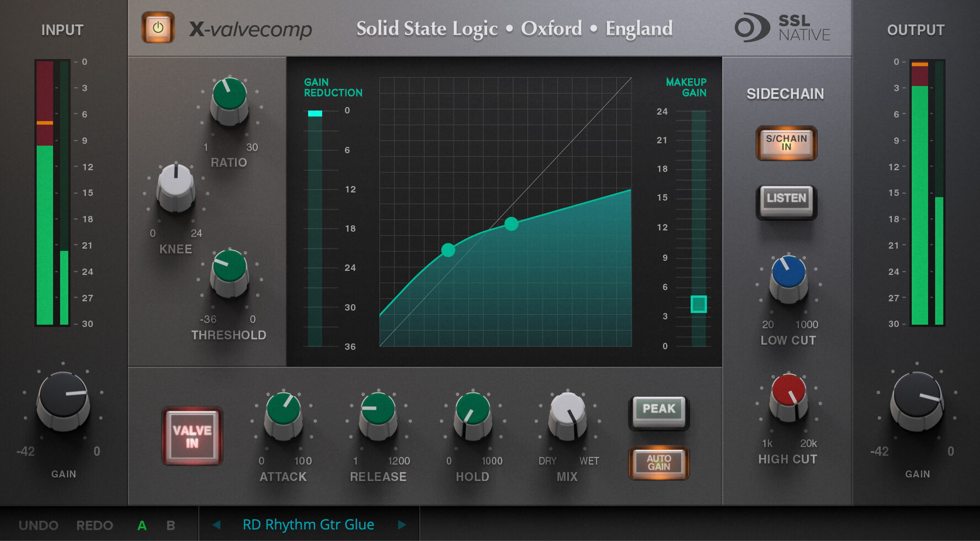Click the Input level meter

click(x=52, y=193)
